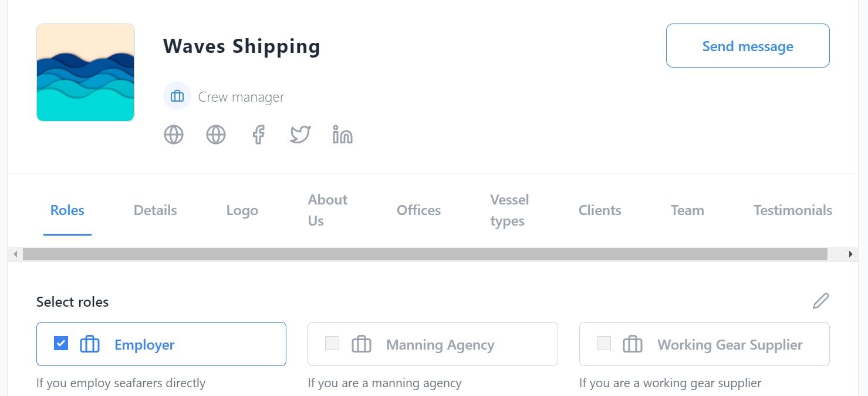Uncheck the Employer checkbox
This screenshot has height=396, width=868.
[x=61, y=343]
